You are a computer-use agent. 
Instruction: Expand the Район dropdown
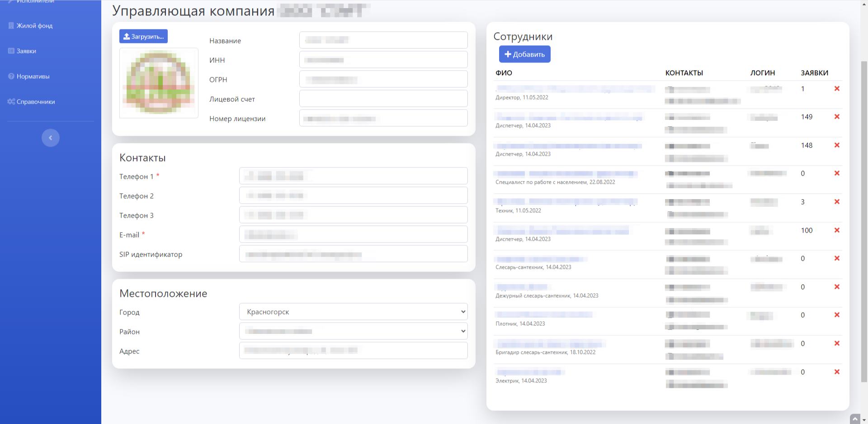(353, 331)
